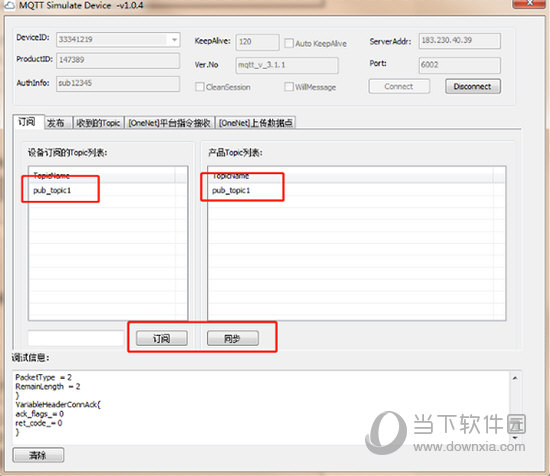
Task: Open the 收到的Topic tab
Action: [98, 123]
